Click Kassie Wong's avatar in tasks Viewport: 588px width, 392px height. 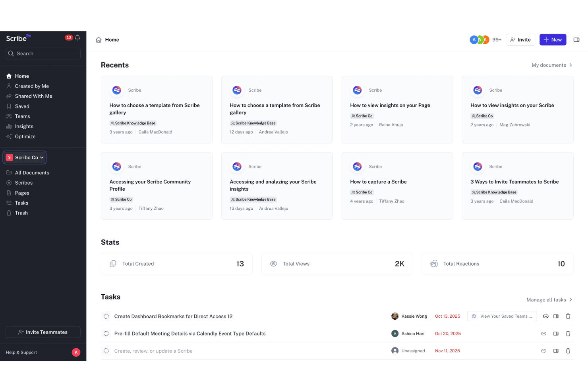pos(395,316)
